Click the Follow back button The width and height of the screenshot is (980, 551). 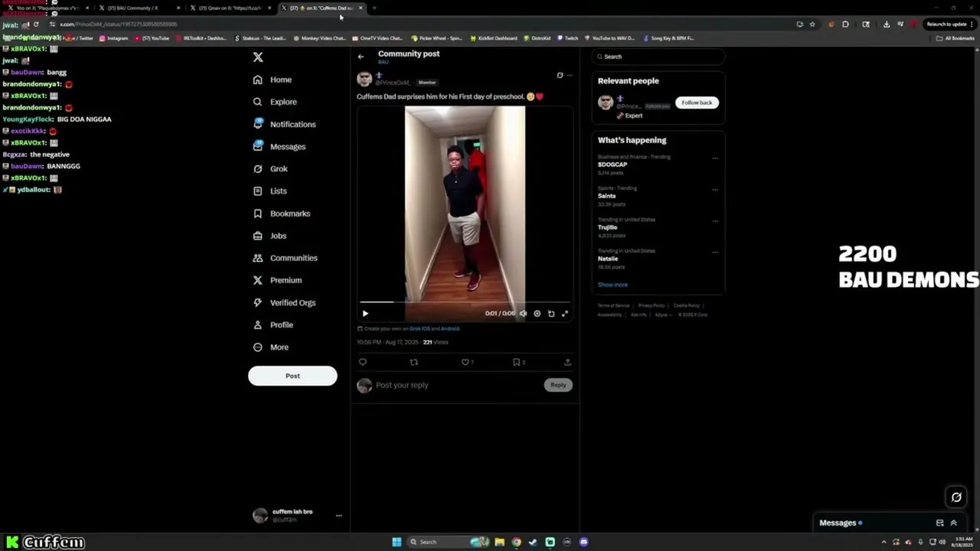click(x=697, y=103)
